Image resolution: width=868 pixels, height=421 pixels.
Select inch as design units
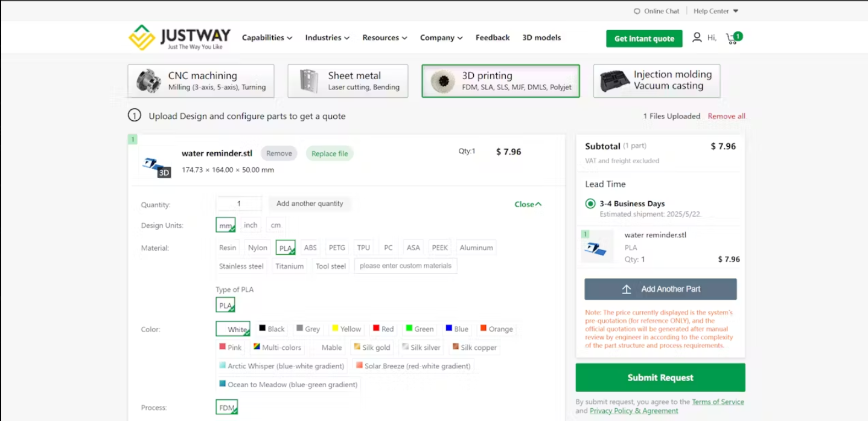coord(251,225)
